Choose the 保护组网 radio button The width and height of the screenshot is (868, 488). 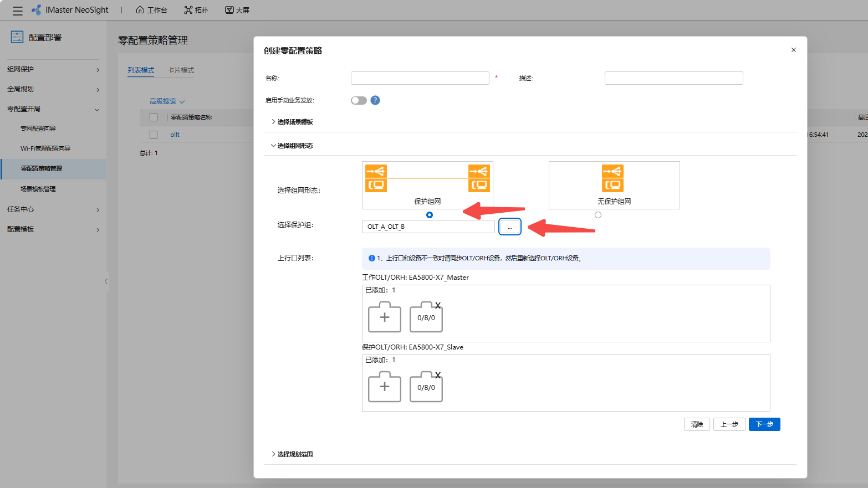(430, 215)
